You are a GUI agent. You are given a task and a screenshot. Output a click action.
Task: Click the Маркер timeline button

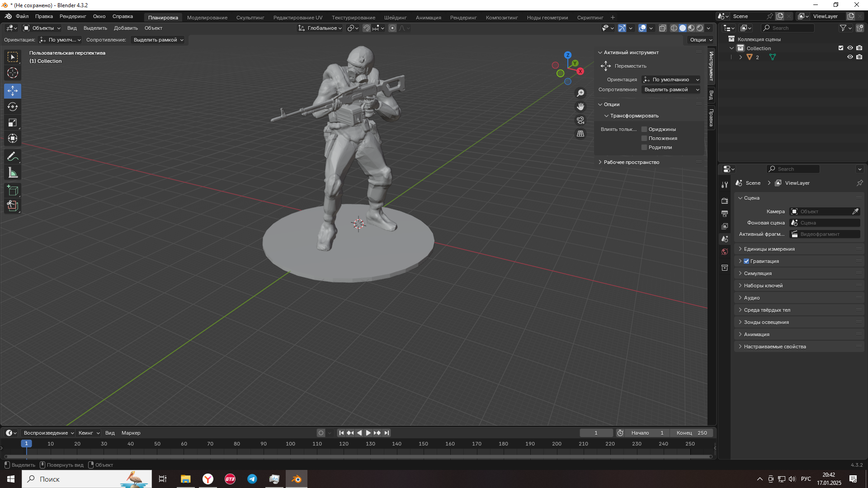tap(131, 433)
